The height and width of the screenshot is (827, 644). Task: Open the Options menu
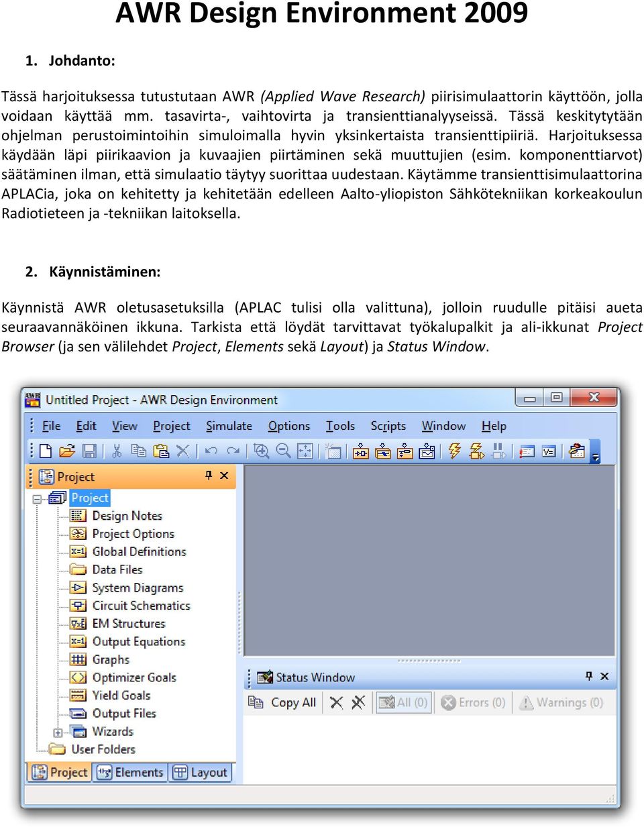[x=289, y=426]
